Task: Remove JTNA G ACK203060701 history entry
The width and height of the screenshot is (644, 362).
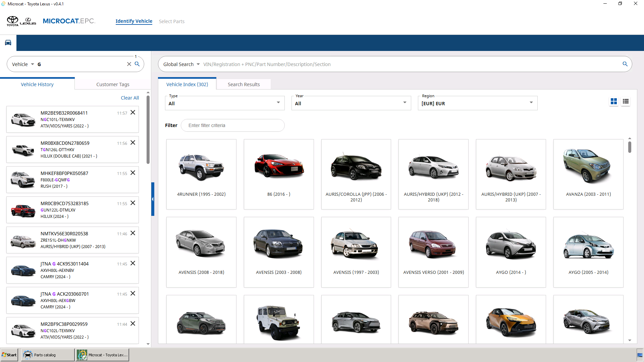Action: tap(133, 294)
